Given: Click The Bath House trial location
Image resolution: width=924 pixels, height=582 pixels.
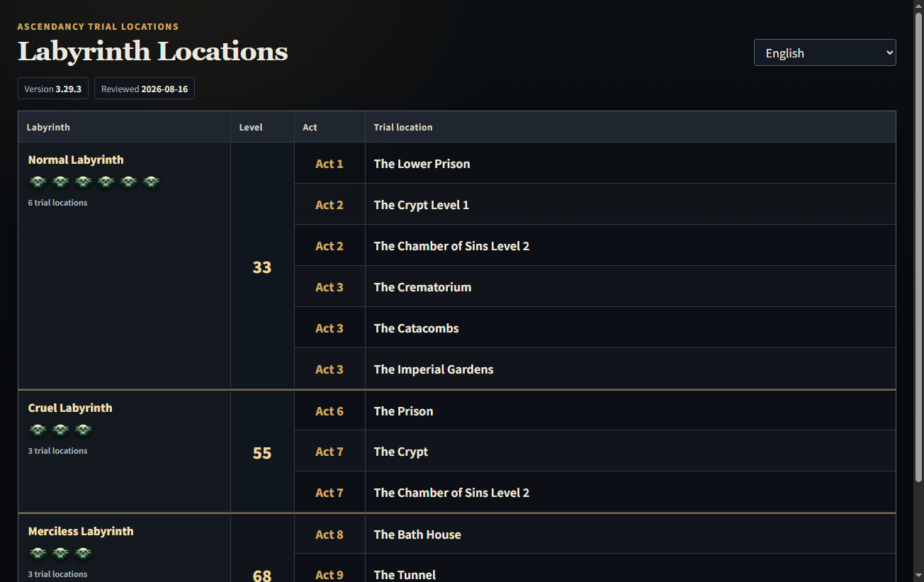Looking at the screenshot, I should click(417, 535).
